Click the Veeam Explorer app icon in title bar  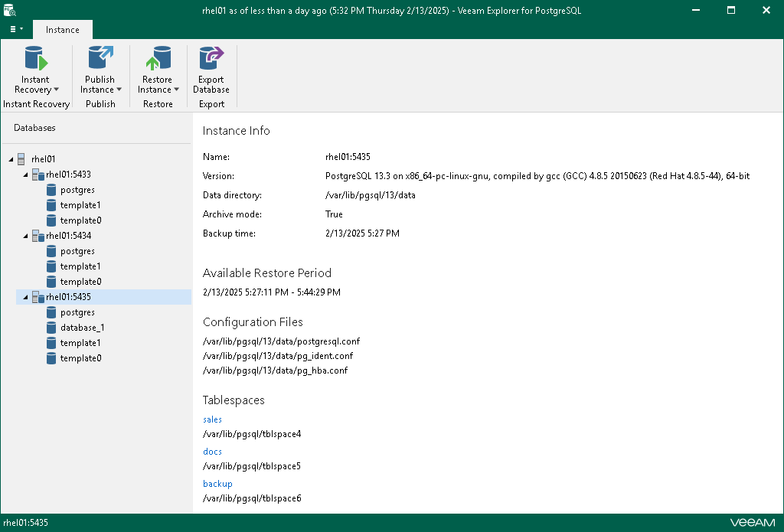10,10
